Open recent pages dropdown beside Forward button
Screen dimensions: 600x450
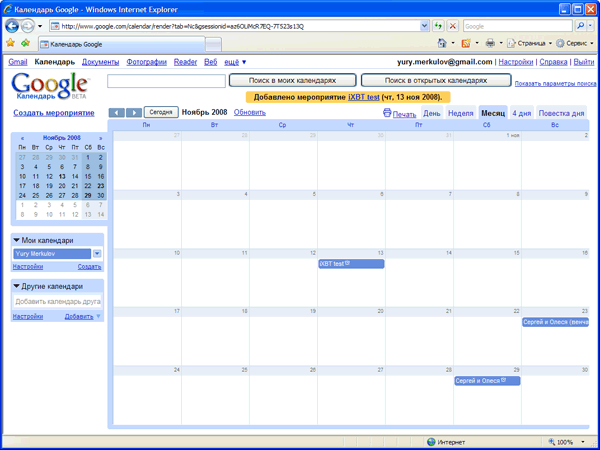[40, 26]
